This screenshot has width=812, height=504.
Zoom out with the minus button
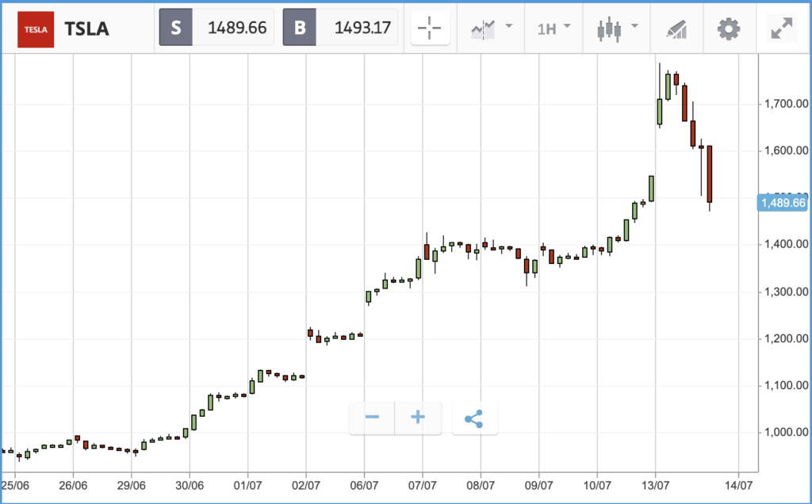(x=372, y=418)
